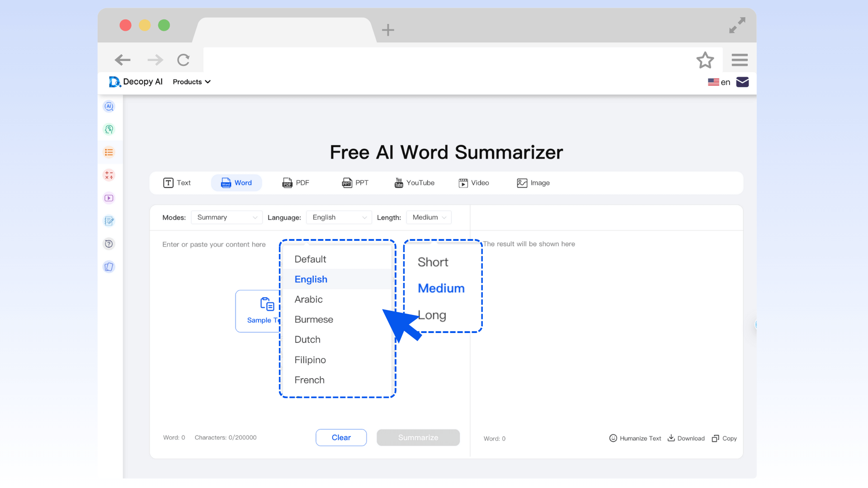Open the video tool sidebar icon
Screen dimensions: 868x488
point(109,197)
